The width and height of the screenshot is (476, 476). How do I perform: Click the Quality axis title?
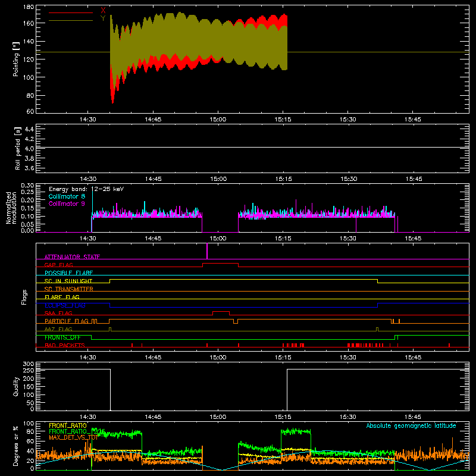[x=16, y=386]
